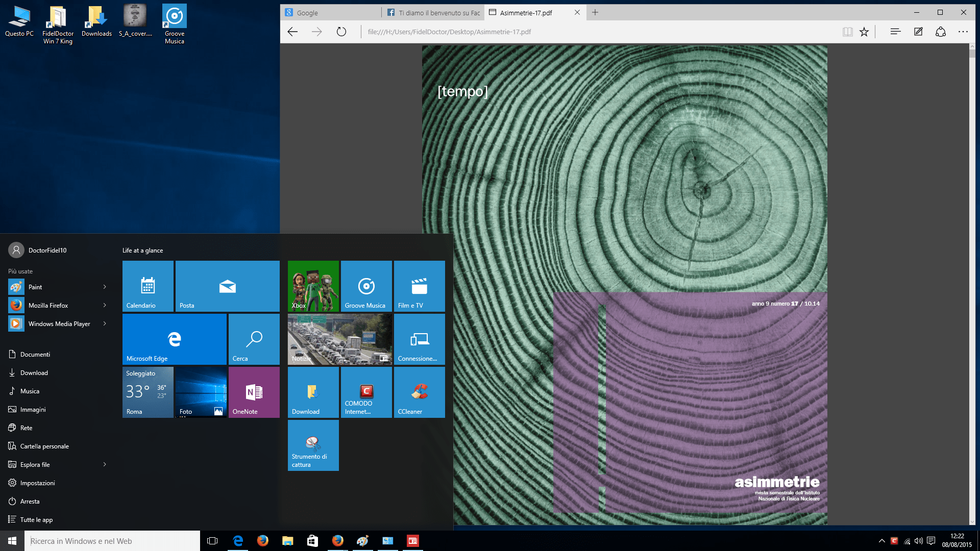Open Musica from Start menu
This screenshot has width=980, height=551.
coord(24,391)
